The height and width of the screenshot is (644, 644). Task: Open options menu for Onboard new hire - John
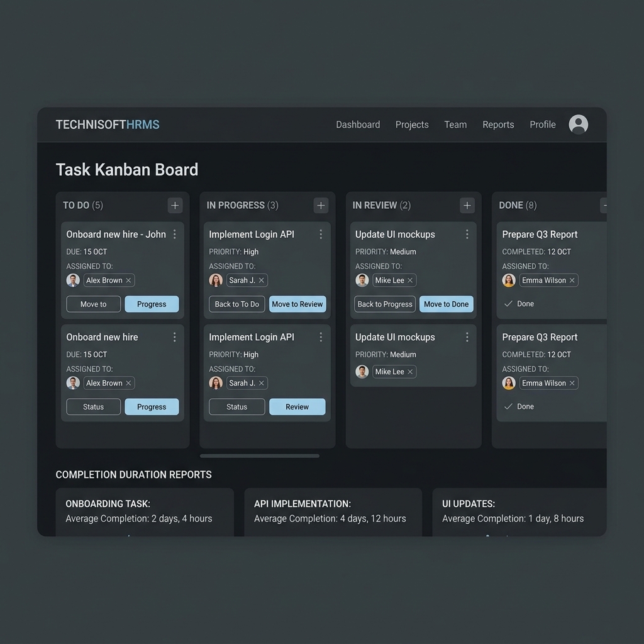[175, 234]
